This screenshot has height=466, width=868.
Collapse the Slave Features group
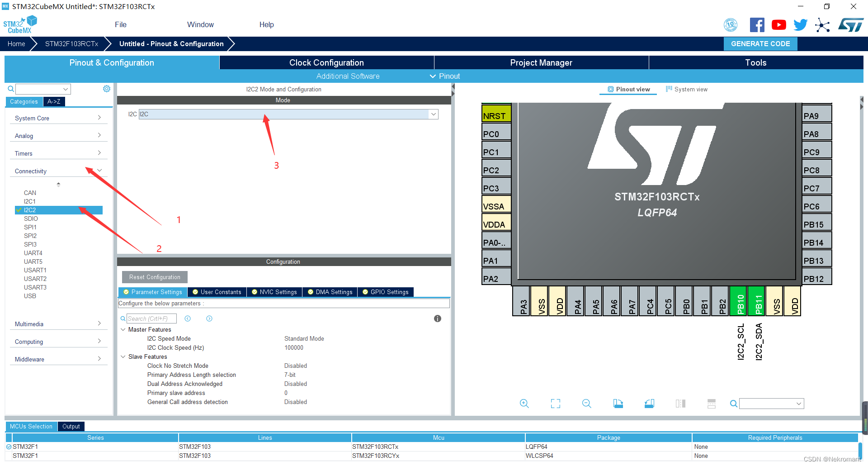coord(123,357)
